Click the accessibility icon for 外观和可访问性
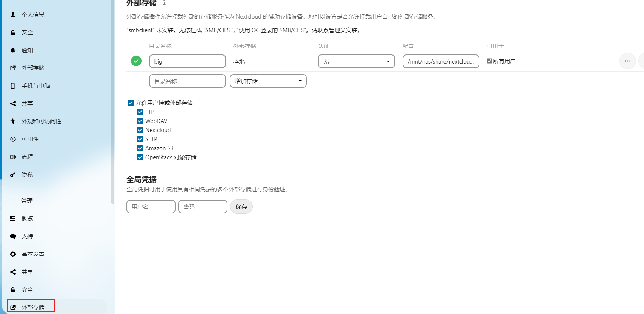Image resolution: width=644 pixels, height=314 pixels. tap(13, 121)
